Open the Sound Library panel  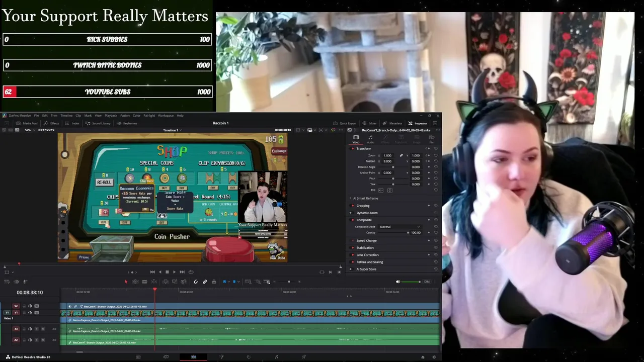coord(98,123)
